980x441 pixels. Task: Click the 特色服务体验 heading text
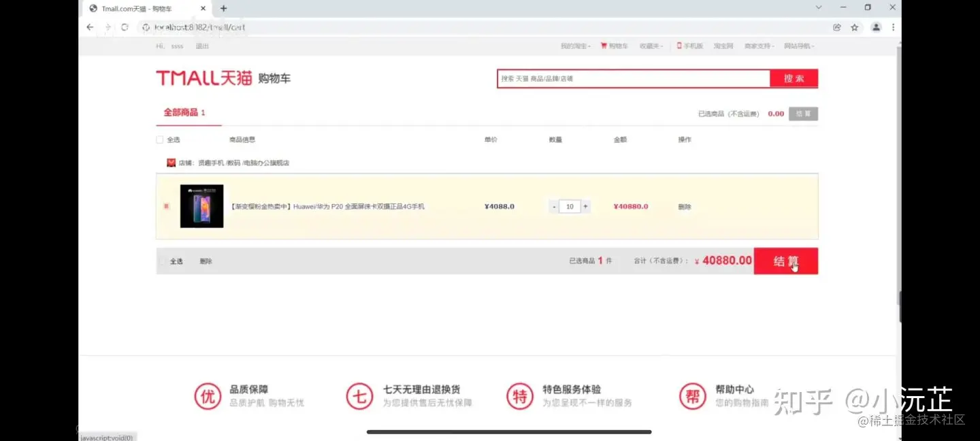coord(572,389)
